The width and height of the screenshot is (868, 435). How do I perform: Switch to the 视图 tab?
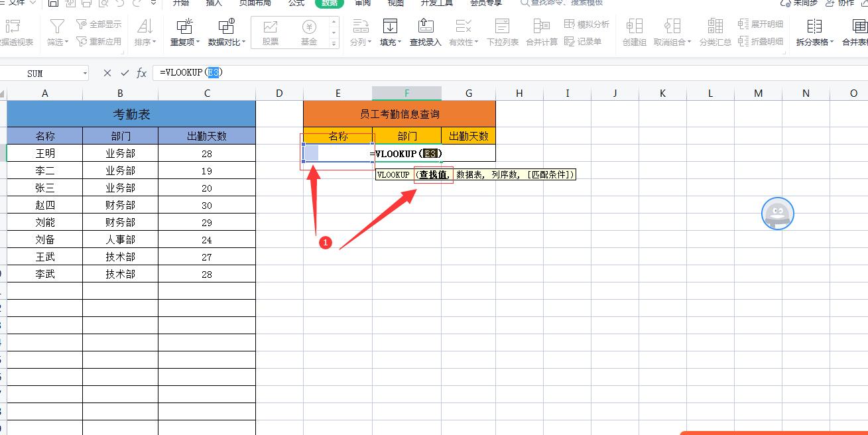(396, 3)
